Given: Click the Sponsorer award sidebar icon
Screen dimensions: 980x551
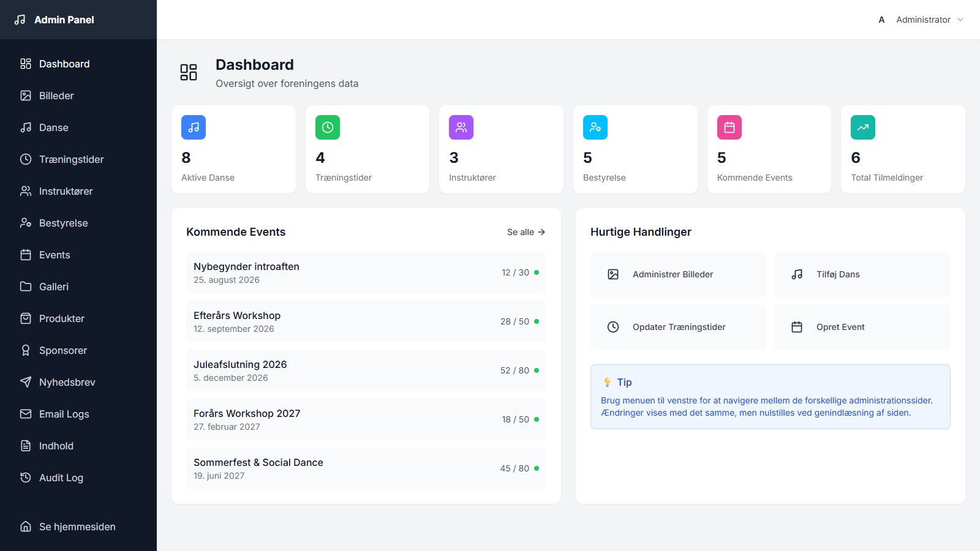Looking at the screenshot, I should (x=26, y=350).
